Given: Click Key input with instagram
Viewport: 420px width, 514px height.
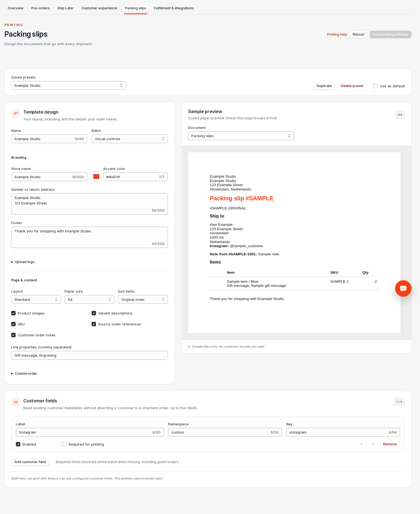Looking at the screenshot, I should click(x=343, y=432).
